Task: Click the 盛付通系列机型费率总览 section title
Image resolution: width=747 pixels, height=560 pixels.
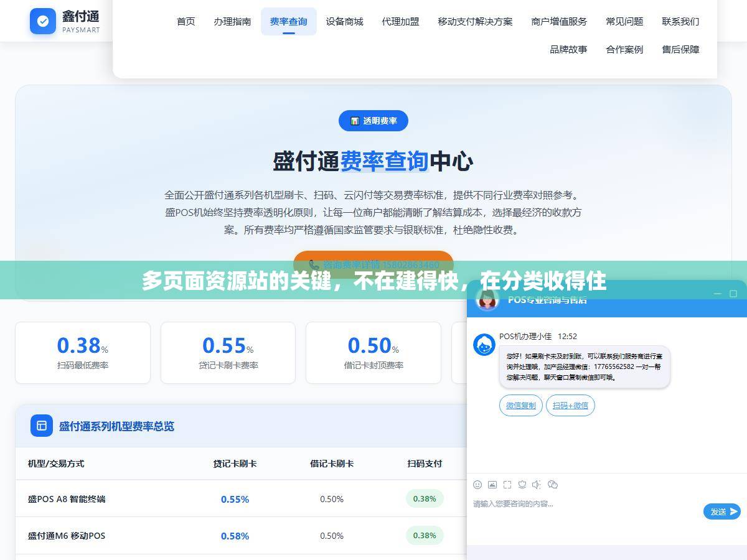Action: tap(116, 426)
